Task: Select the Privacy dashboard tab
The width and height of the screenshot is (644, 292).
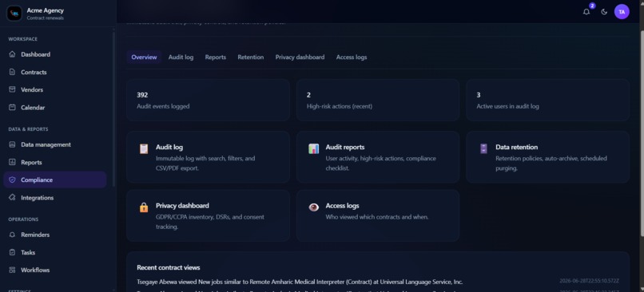Action: [300, 57]
